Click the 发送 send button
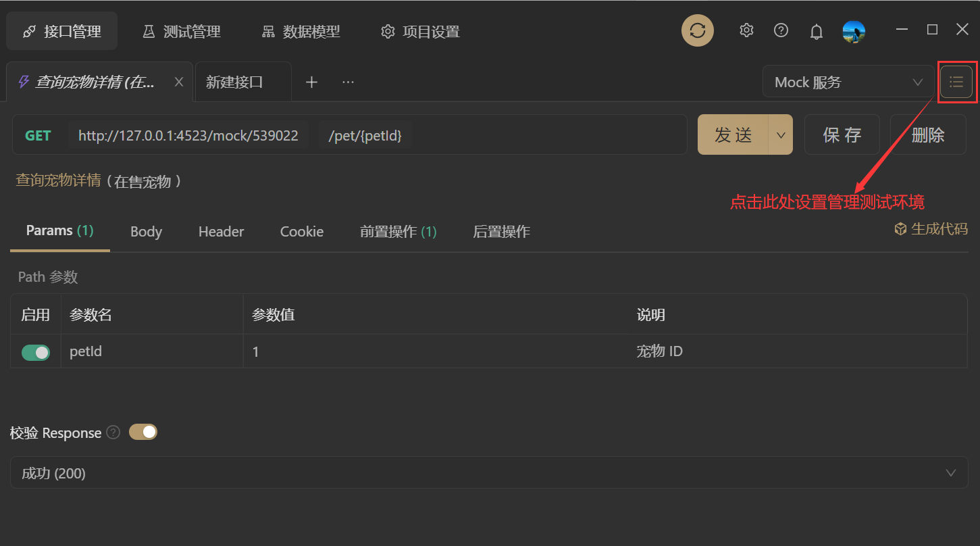Screen dimensions: 980x546 coord(733,134)
